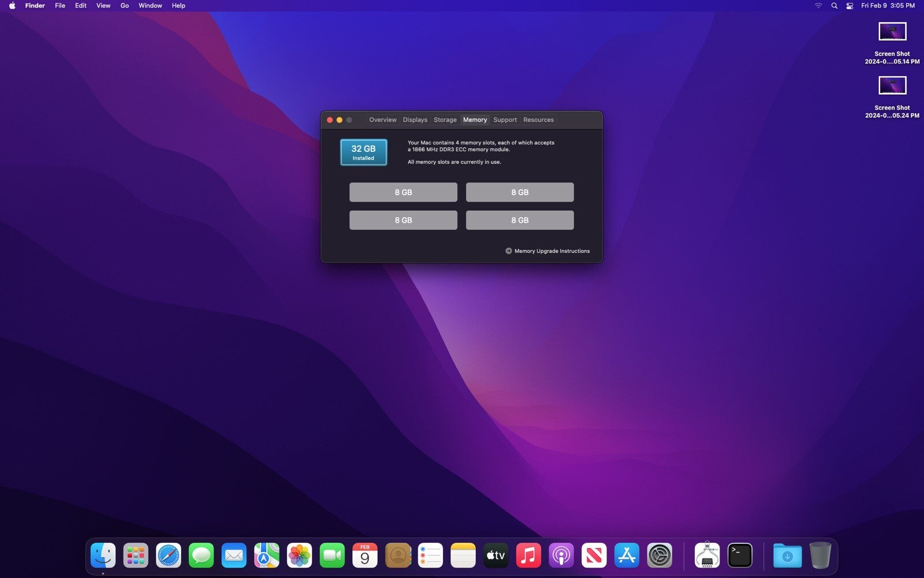Open the Help menu

(178, 6)
